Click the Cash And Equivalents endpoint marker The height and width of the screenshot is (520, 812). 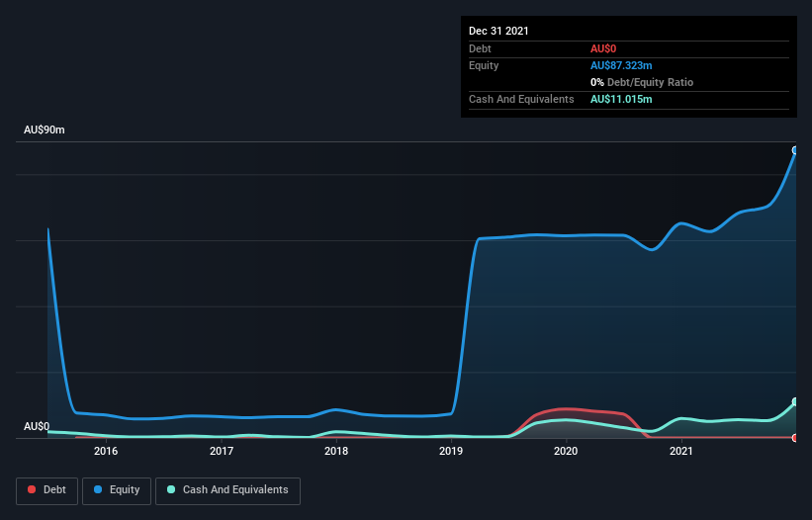coord(795,401)
